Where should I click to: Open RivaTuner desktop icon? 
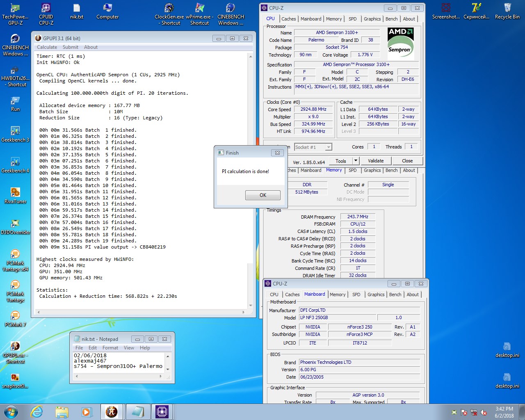pyautogui.click(x=15, y=196)
